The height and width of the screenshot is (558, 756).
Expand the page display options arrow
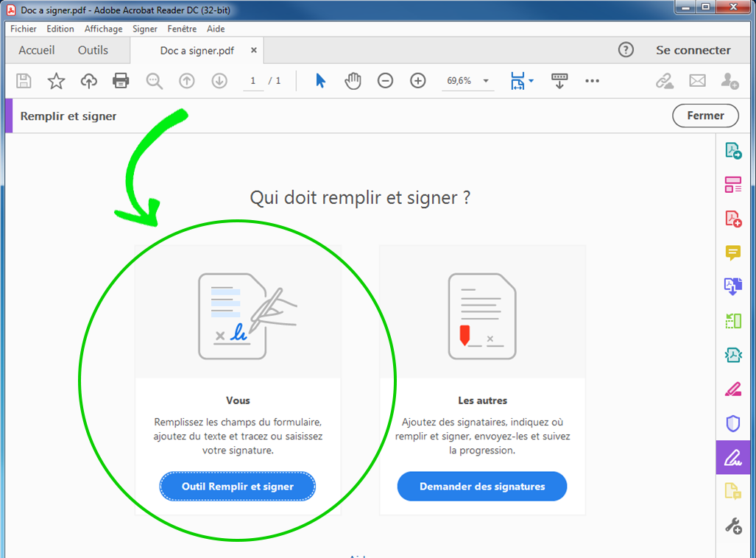(x=531, y=80)
